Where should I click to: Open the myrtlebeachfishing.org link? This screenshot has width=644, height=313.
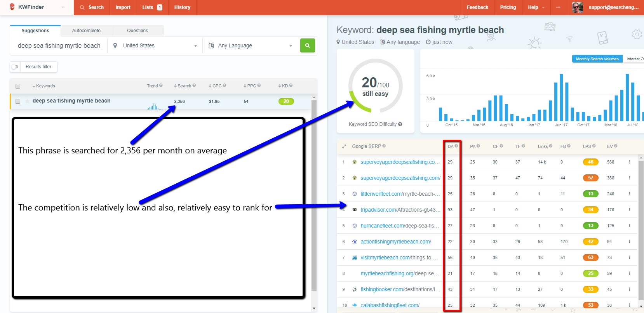pos(400,273)
